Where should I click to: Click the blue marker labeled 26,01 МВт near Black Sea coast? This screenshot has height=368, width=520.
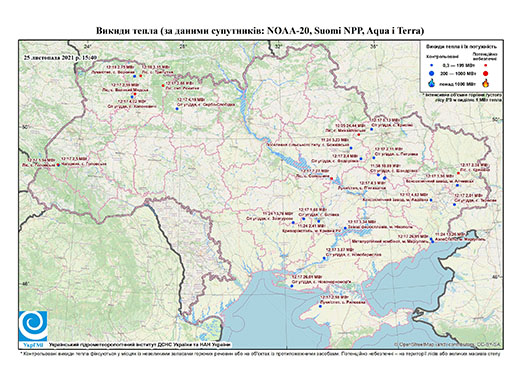[x=283, y=286]
